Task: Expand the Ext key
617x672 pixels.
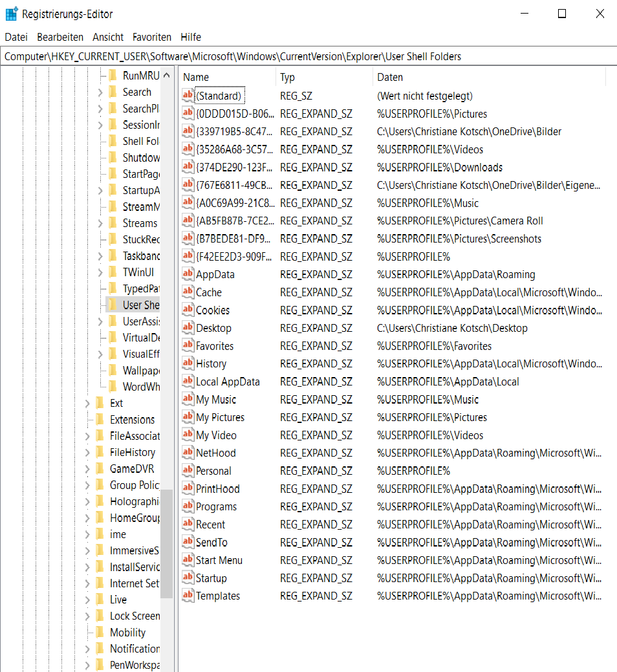Action: pyautogui.click(x=87, y=404)
